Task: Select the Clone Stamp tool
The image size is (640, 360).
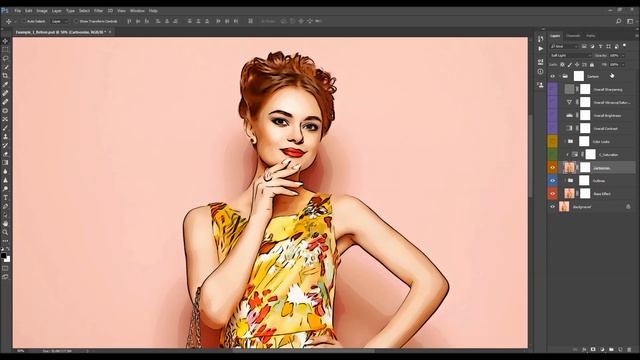Action: (x=5, y=137)
